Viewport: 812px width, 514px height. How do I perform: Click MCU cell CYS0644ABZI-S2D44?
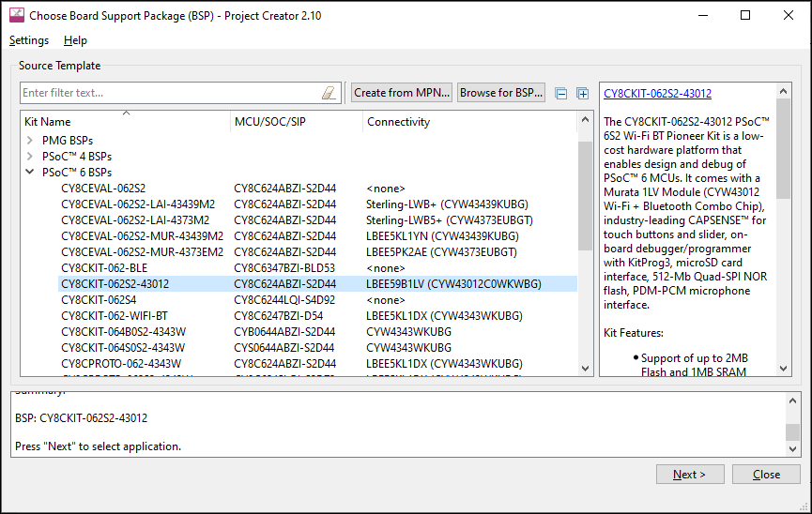pyautogui.click(x=283, y=347)
